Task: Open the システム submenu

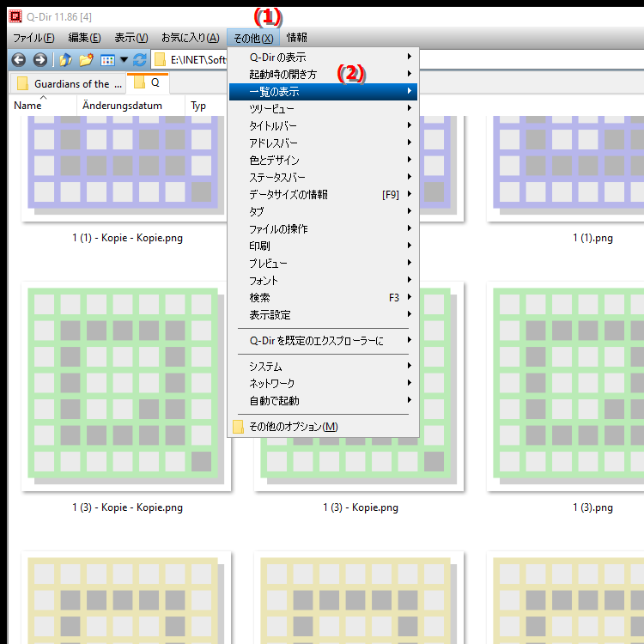Action: (x=323, y=367)
